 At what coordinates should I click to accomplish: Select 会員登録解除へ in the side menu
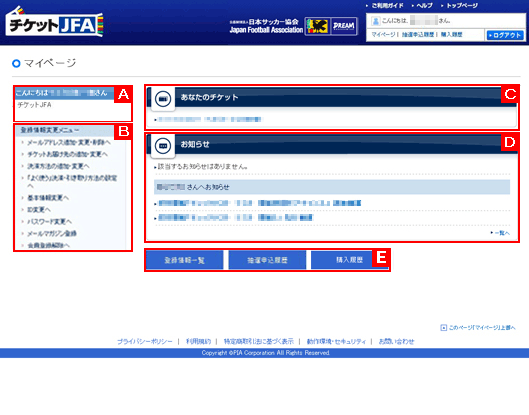click(x=48, y=245)
